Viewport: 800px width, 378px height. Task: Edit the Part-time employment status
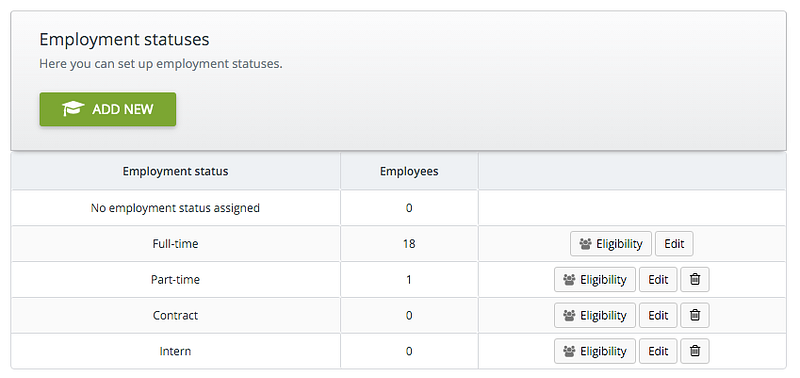point(658,280)
